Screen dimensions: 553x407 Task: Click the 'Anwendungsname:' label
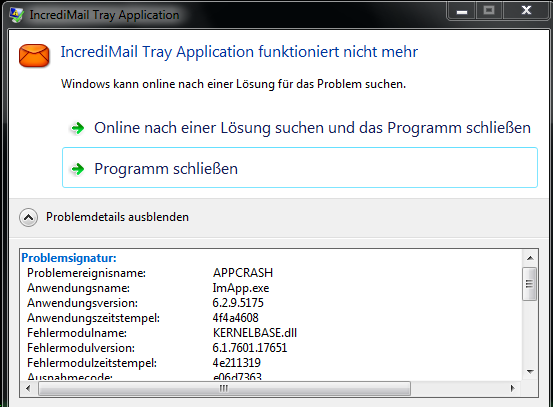point(79,288)
